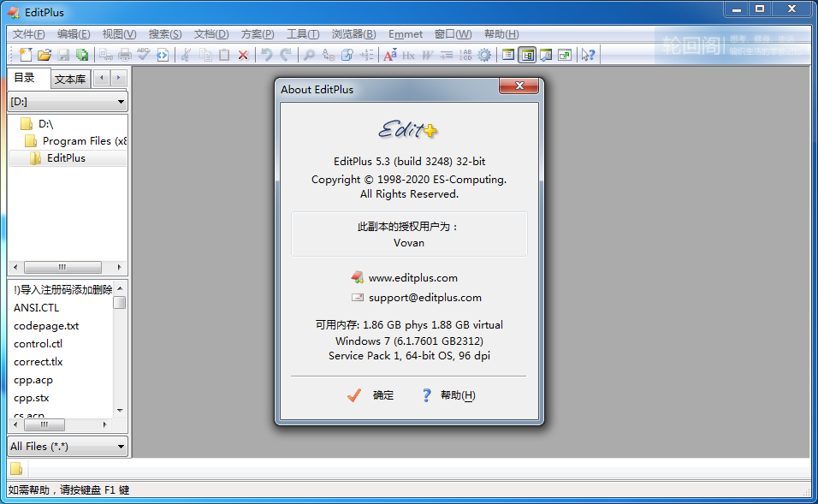
Task: Switch to the 文本库 tab
Action: tap(69, 80)
